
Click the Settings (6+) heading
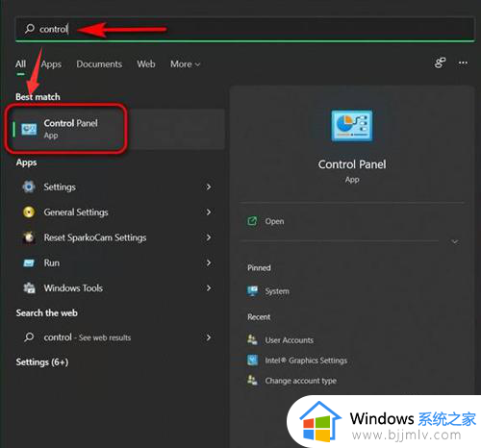pos(42,362)
